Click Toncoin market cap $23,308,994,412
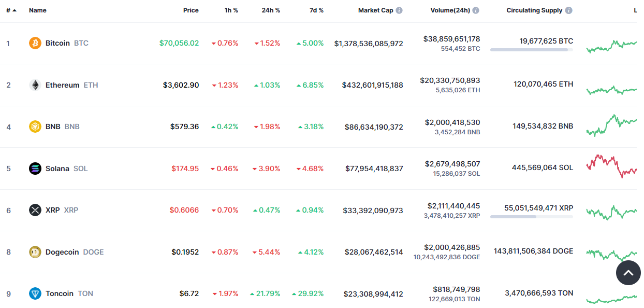 pyautogui.click(x=373, y=294)
